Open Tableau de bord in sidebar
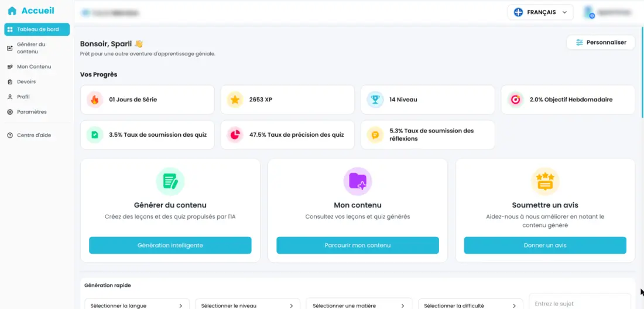 pos(37,30)
